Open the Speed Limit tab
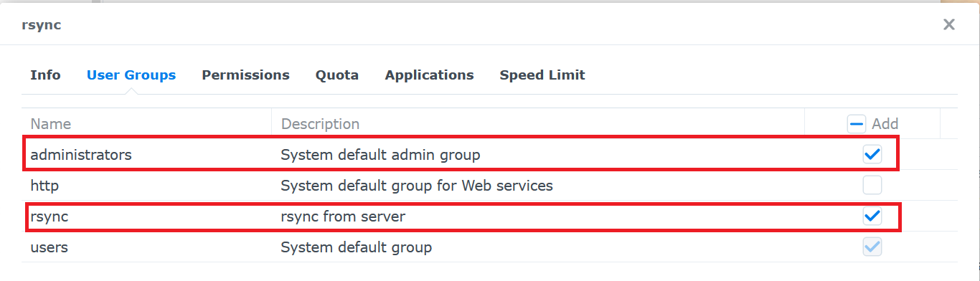Screen dimensions: 980x281 [x=542, y=75]
